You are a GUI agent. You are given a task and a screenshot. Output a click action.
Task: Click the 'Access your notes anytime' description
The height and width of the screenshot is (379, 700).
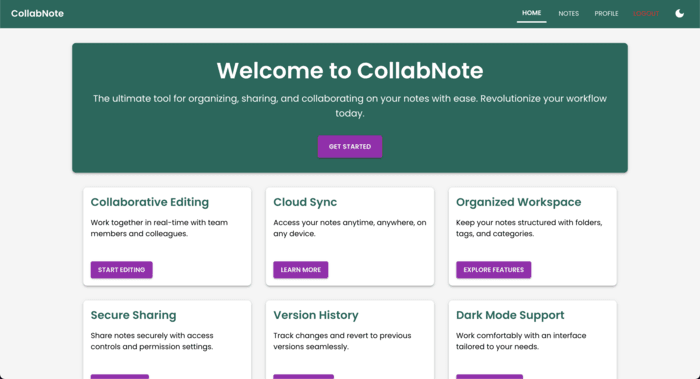[x=350, y=228]
